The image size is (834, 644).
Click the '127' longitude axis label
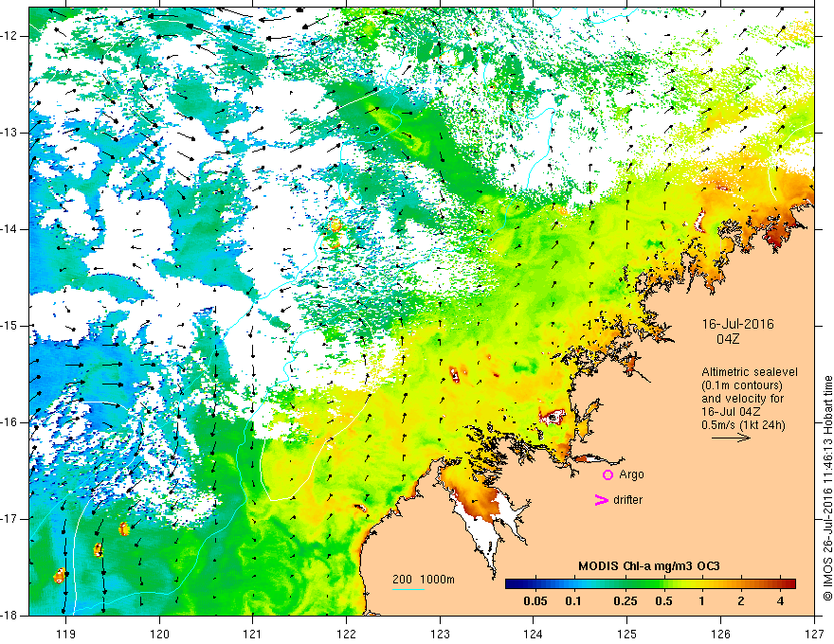[x=814, y=634]
